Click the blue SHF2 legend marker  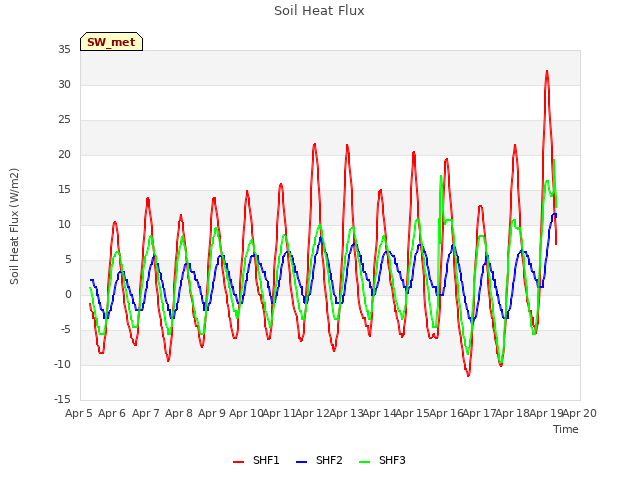301,462
